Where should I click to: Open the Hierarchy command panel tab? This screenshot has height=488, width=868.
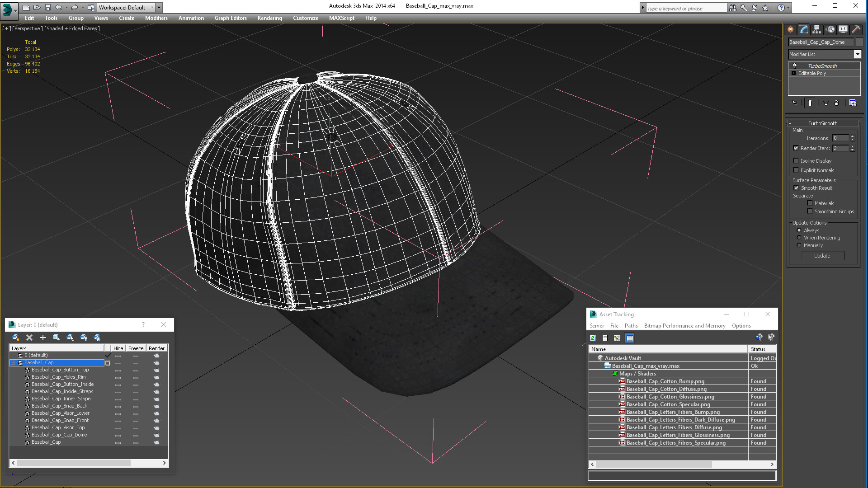click(x=816, y=29)
